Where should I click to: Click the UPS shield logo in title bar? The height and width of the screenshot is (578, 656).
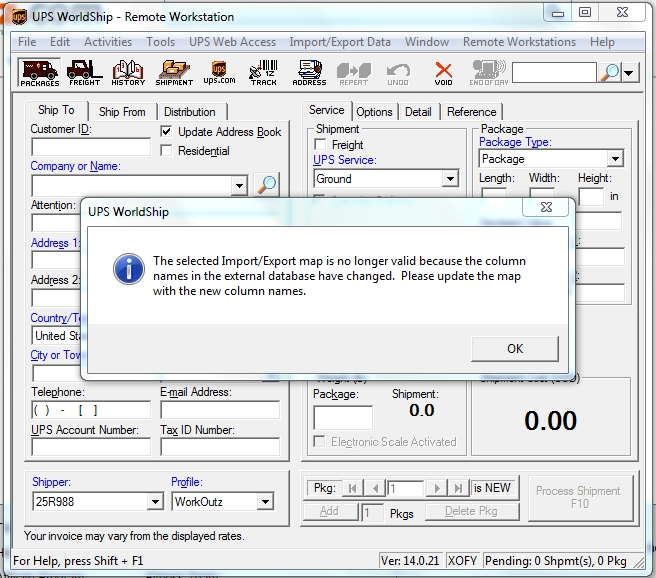pyautogui.click(x=19, y=17)
